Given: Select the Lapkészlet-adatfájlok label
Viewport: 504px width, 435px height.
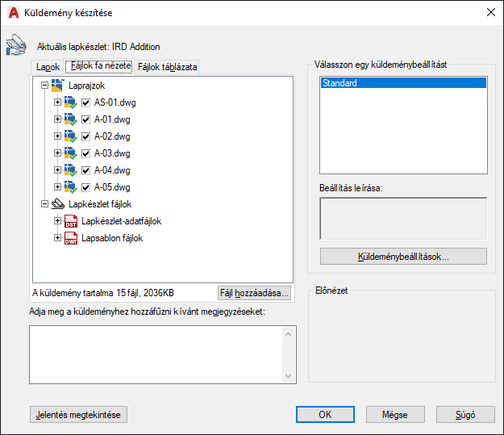Looking at the screenshot, I should [x=122, y=221].
